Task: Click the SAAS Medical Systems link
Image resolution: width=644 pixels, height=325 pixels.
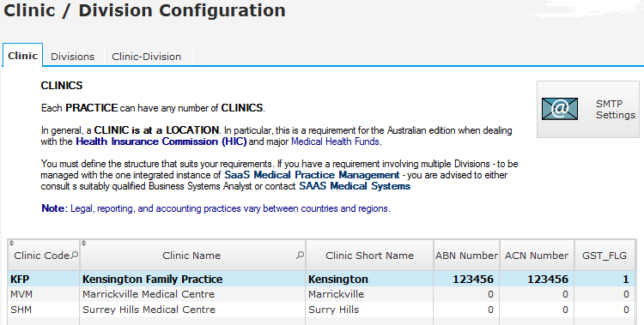Action: tap(355, 186)
